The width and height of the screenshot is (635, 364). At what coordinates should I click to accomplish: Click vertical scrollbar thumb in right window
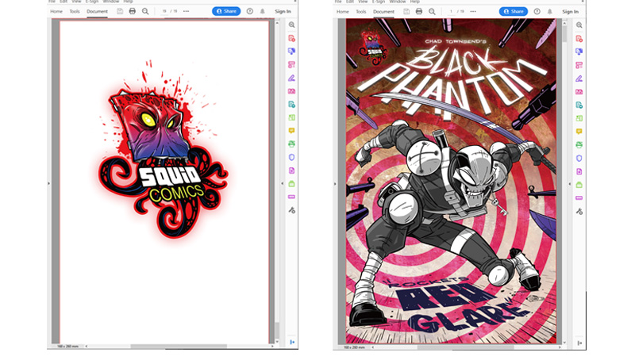point(564,34)
